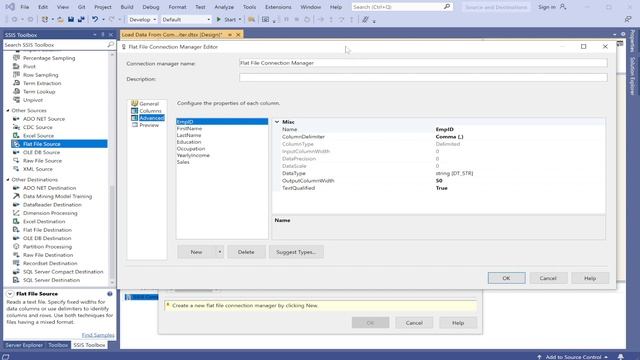Select the Percentage Sampling icon

pos(16,58)
